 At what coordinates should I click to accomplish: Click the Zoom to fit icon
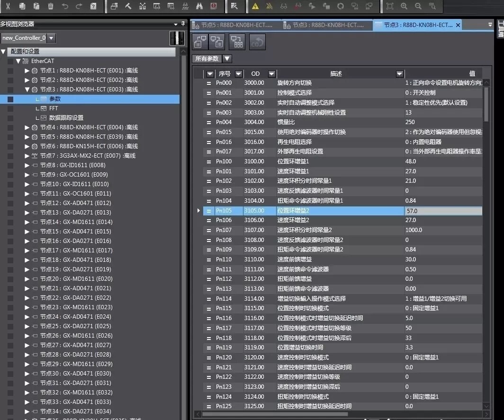point(389,6)
